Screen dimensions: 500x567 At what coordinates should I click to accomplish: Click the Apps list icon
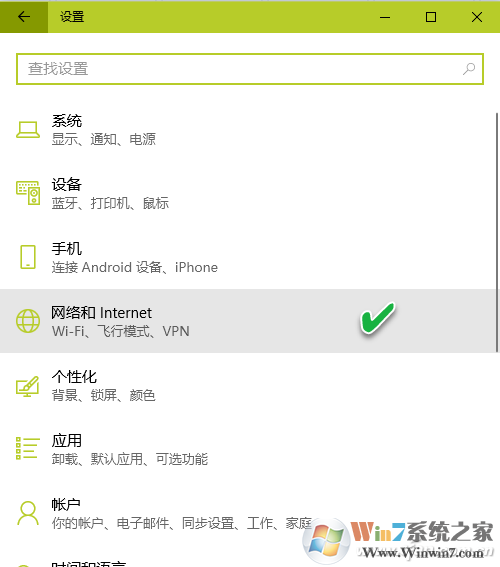click(28, 448)
